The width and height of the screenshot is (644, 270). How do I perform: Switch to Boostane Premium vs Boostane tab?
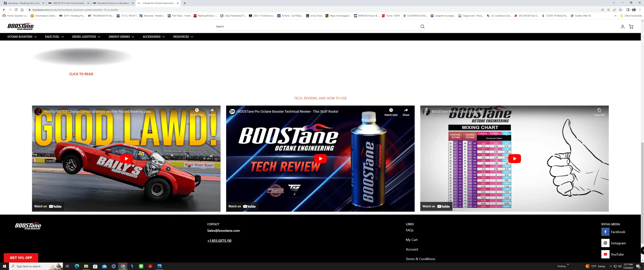(113, 3)
